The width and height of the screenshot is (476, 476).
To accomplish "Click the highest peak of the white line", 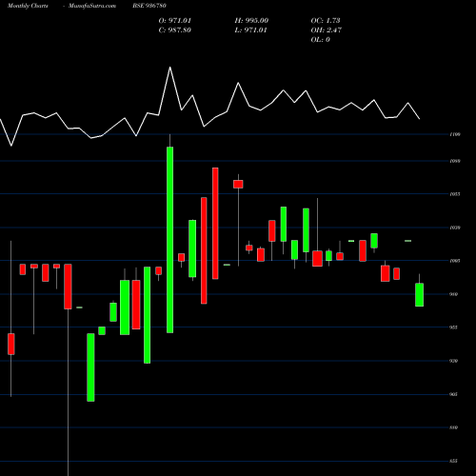I will click(170, 67).
